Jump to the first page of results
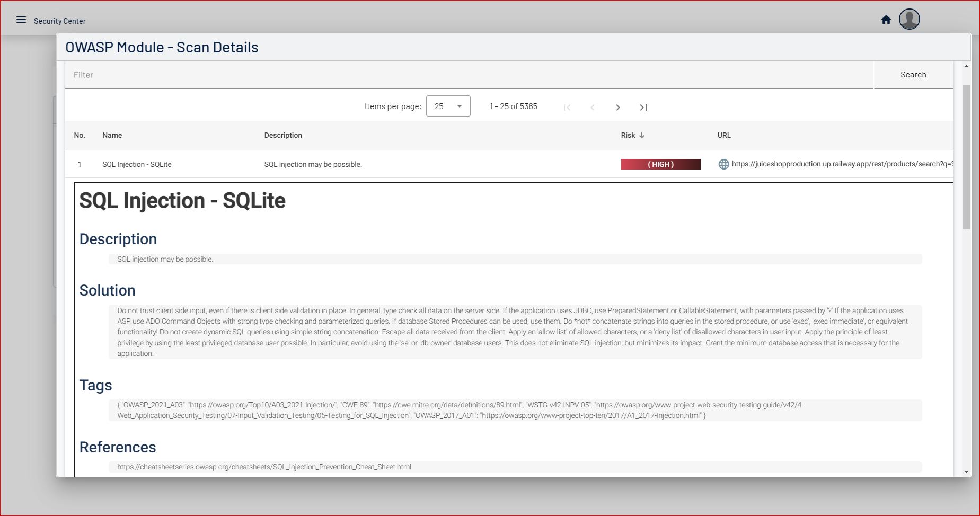Screen dimensions: 980x516 [567, 108]
